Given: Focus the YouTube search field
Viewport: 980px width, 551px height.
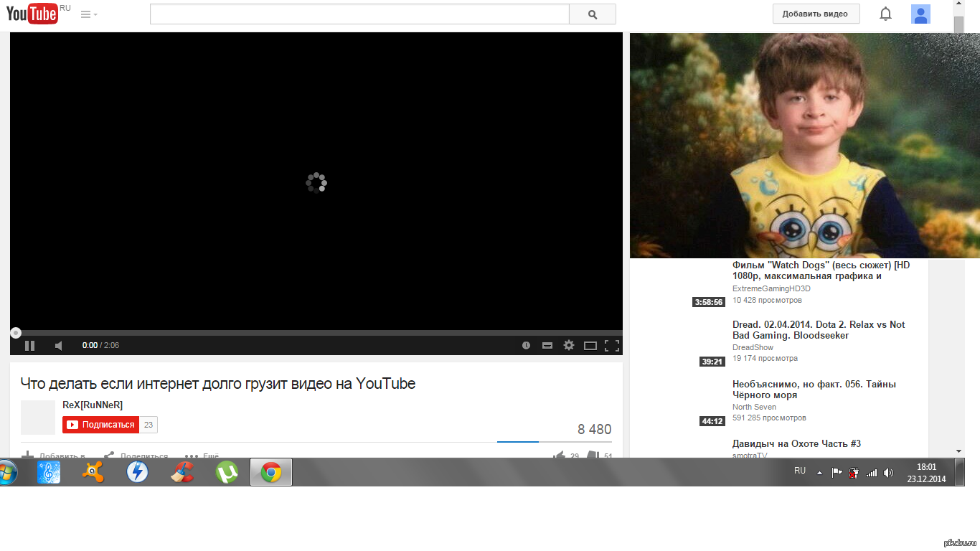Looking at the screenshot, I should pos(359,14).
